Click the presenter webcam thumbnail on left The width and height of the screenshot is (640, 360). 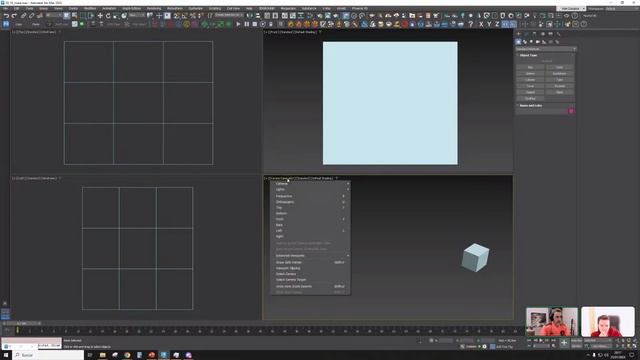point(552,322)
